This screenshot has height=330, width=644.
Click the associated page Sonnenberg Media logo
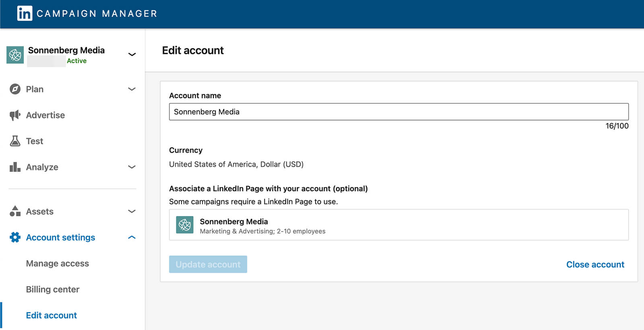point(185,225)
